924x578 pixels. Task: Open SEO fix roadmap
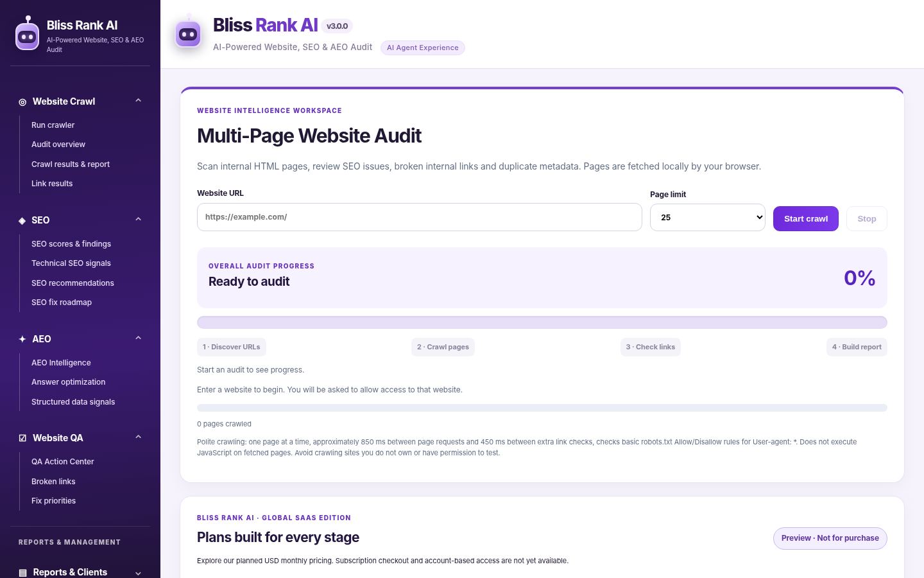[x=62, y=302]
